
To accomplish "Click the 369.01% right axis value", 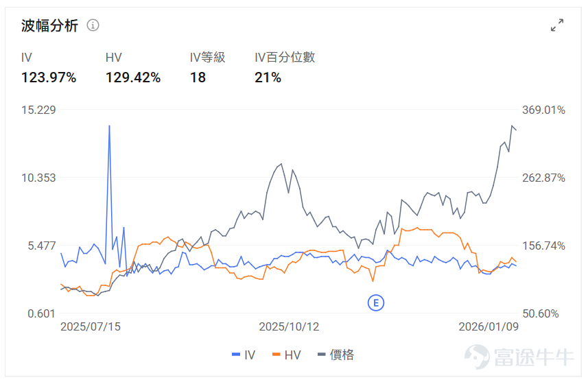I will [x=544, y=110].
